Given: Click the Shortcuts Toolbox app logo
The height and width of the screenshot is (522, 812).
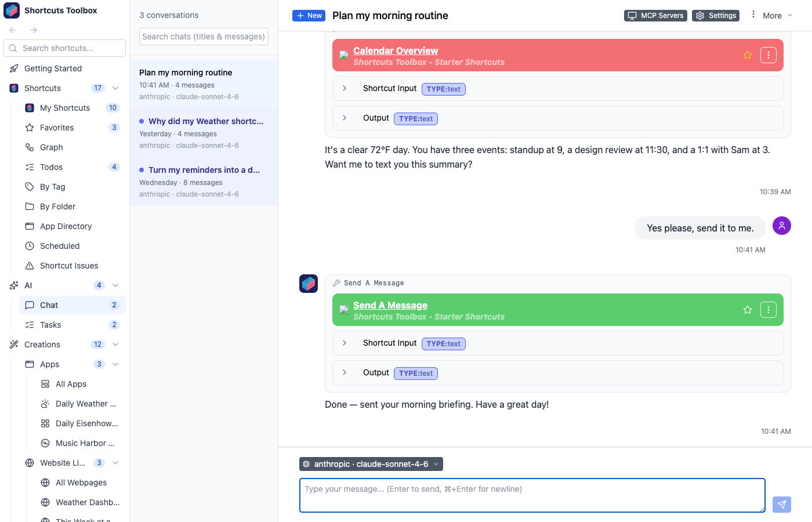Looking at the screenshot, I should [12, 10].
